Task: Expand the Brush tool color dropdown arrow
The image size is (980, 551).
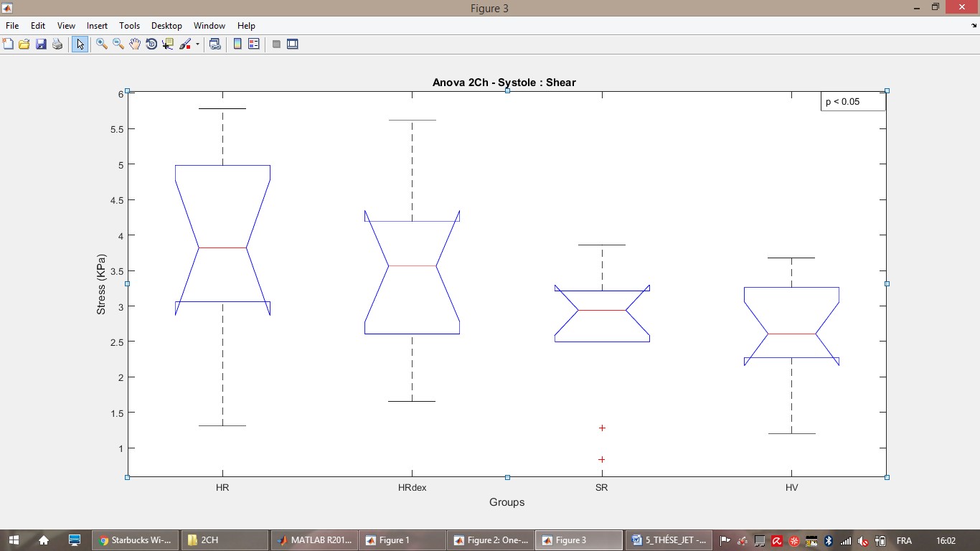Action: [x=197, y=44]
